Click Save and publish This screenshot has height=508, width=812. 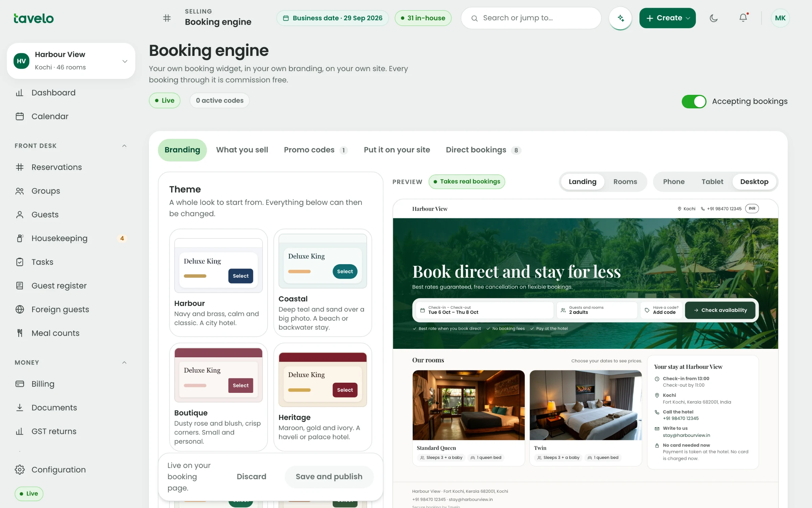pos(329,477)
